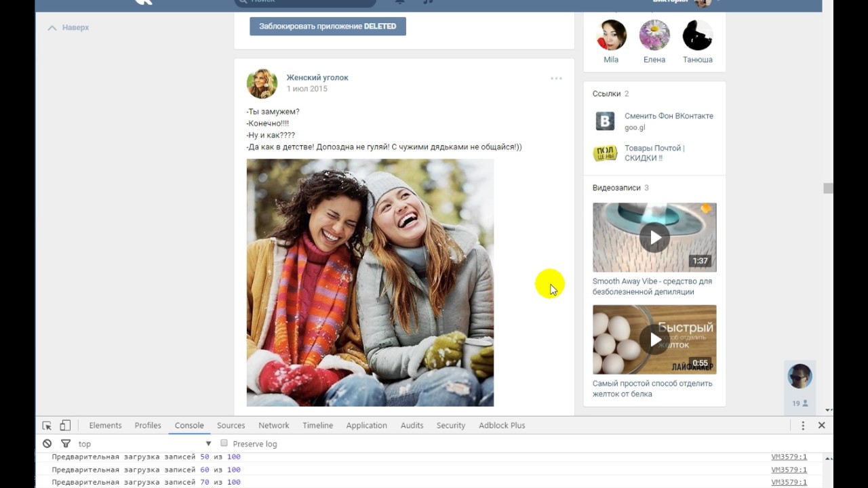This screenshot has width=868, height=488.
Task: Click the VM3579:1 source link for 70 из 100
Action: [789, 483]
